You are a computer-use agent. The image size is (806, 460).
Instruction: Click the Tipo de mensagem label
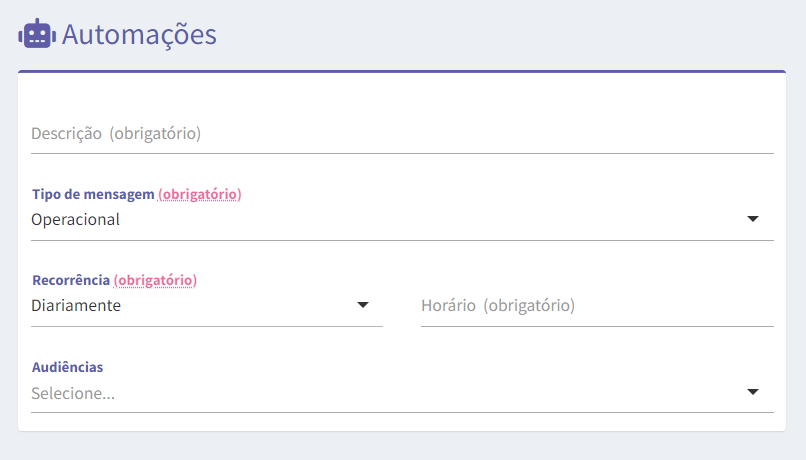(93, 194)
